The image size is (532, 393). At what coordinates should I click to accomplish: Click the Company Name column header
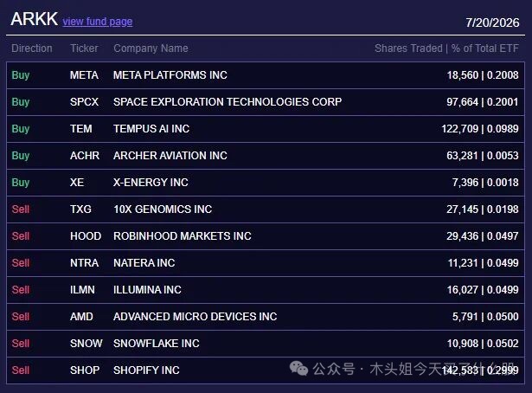[x=151, y=48]
